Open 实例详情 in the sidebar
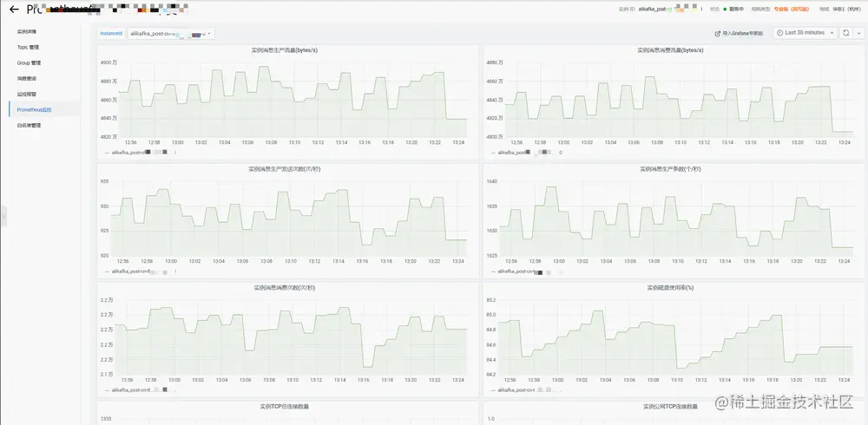 coord(27,31)
